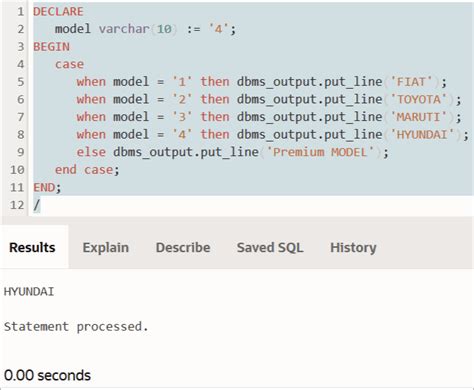Click the varchar type on line 2
Image resolution: width=474 pixels, height=390 pixels.
point(124,29)
